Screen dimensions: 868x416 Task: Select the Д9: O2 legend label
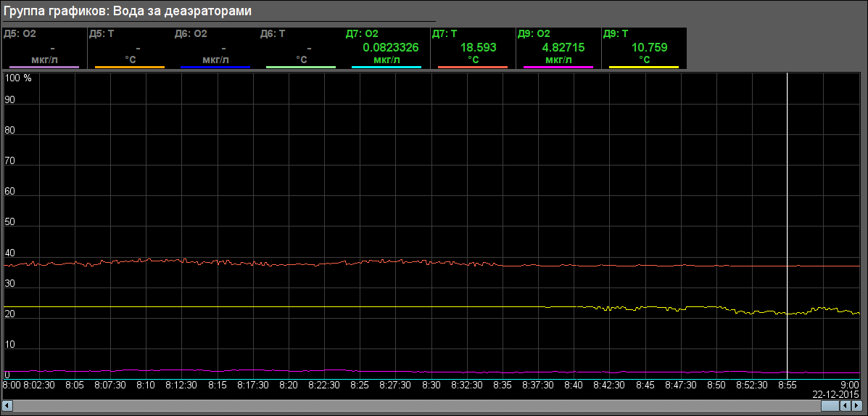pyautogui.click(x=534, y=34)
